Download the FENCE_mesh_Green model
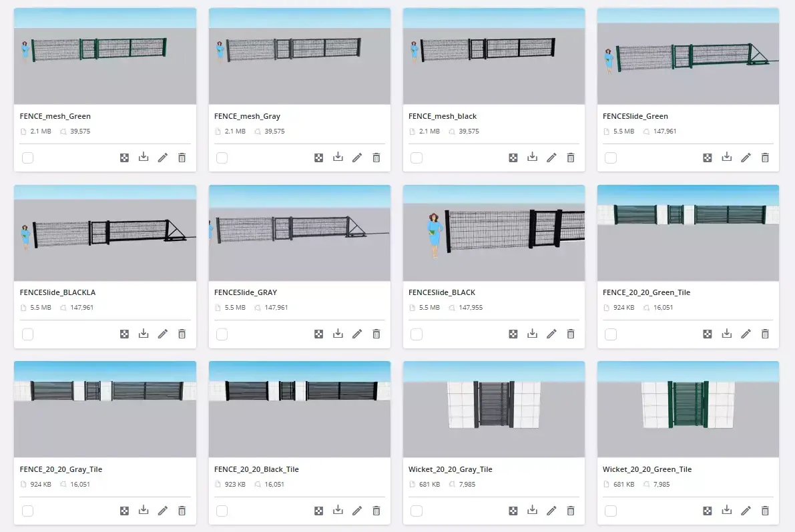Image resolution: width=795 pixels, height=532 pixels. point(144,158)
